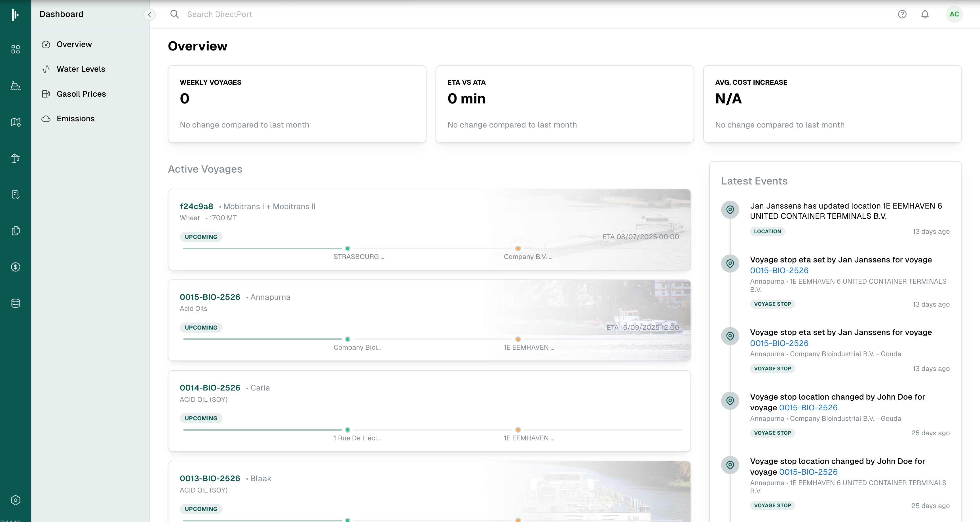Select the ship voyages icon in sidebar
Screen dimensions: 980x522
pyautogui.click(x=15, y=86)
